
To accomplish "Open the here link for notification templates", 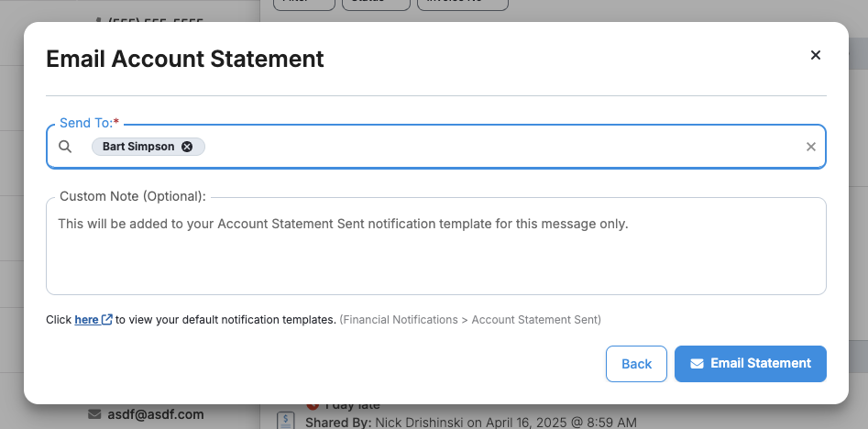I will click(x=87, y=319).
